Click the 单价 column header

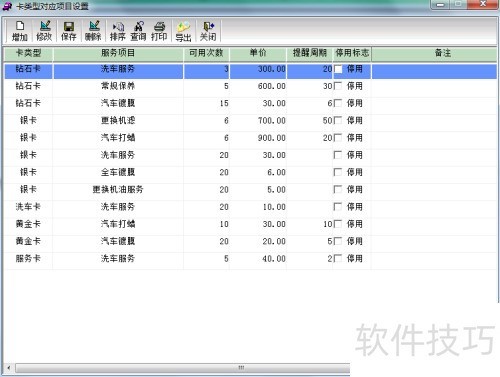[258, 53]
